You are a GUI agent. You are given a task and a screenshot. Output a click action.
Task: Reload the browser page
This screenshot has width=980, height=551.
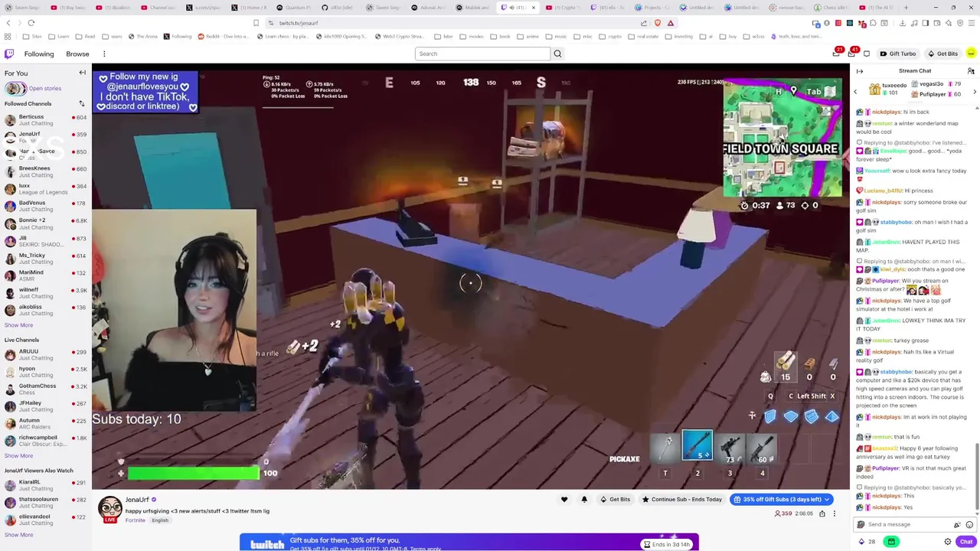coord(31,23)
